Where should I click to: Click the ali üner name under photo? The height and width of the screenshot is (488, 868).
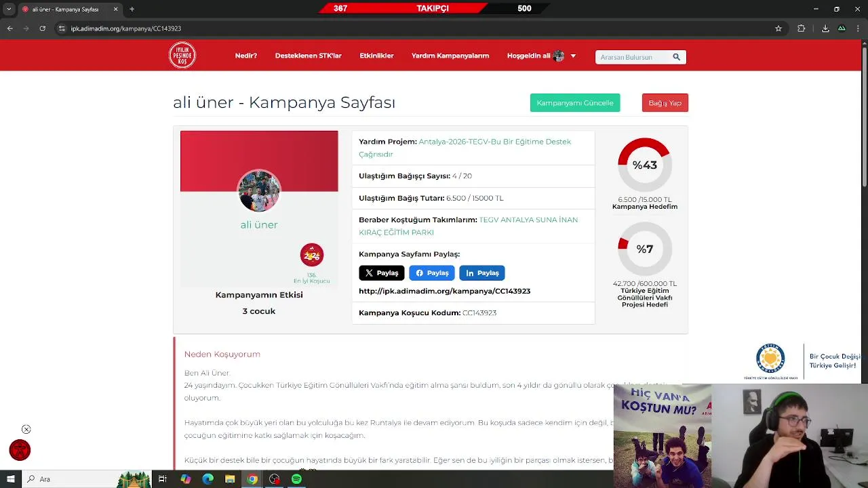pos(259,224)
